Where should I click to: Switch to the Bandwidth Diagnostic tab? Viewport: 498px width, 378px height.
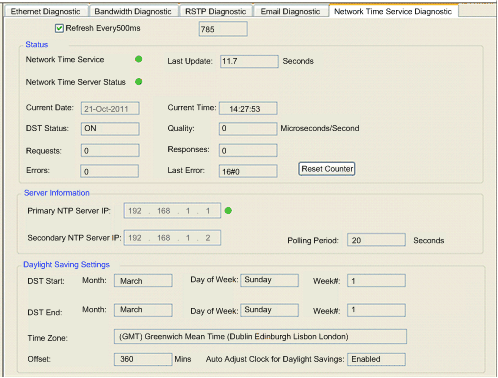(x=133, y=11)
